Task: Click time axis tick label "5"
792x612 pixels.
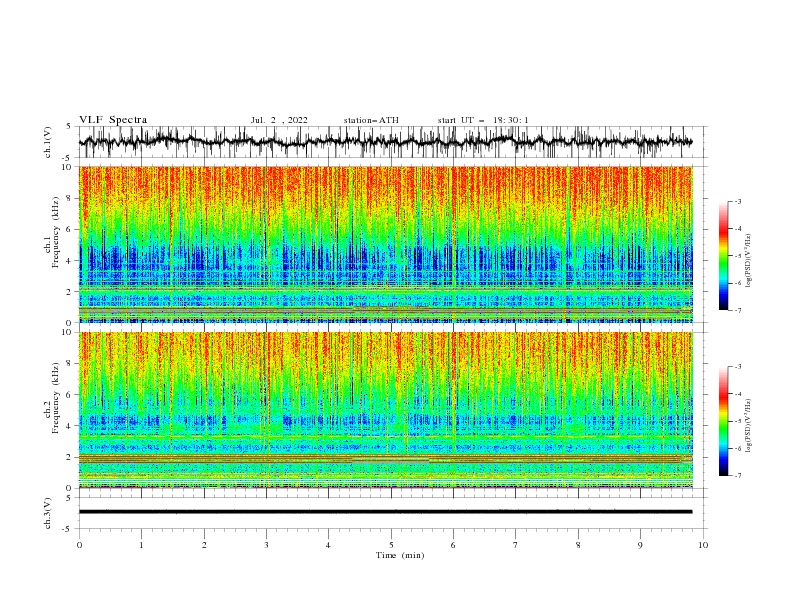Action: [x=391, y=545]
